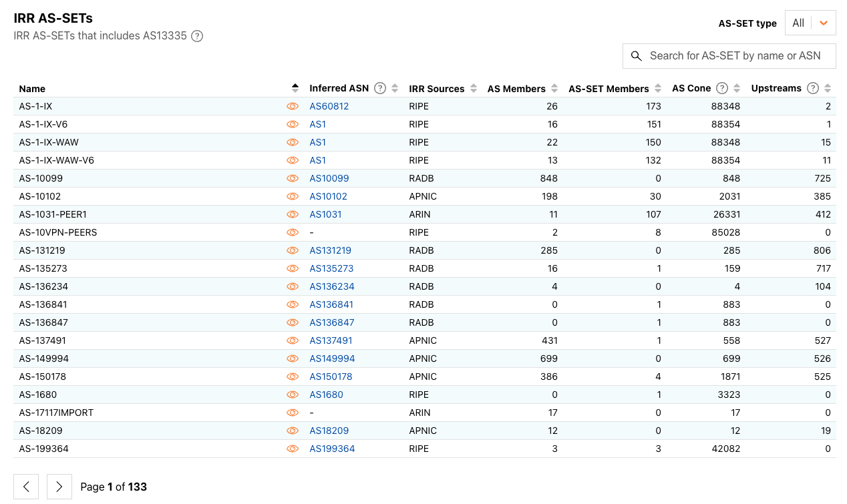Toggle the view icon for AS-137491

(x=293, y=340)
